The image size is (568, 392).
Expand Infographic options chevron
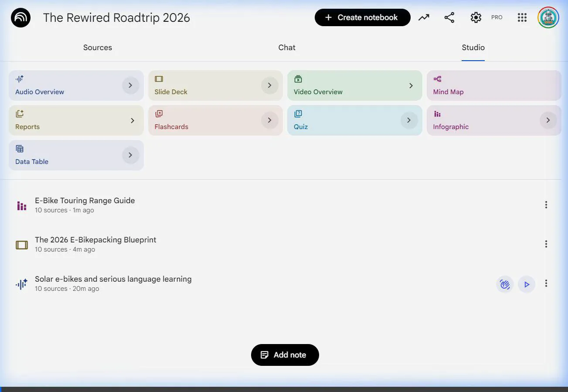coord(548,120)
